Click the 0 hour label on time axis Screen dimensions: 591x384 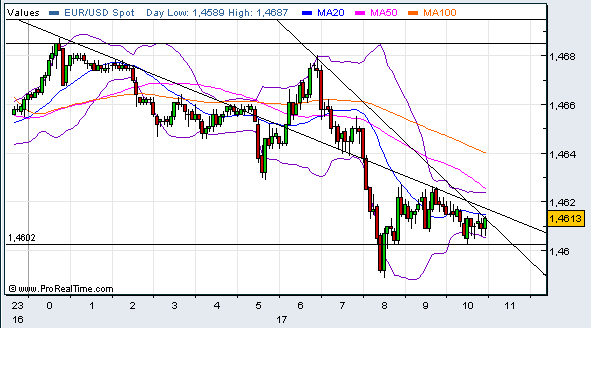49,306
